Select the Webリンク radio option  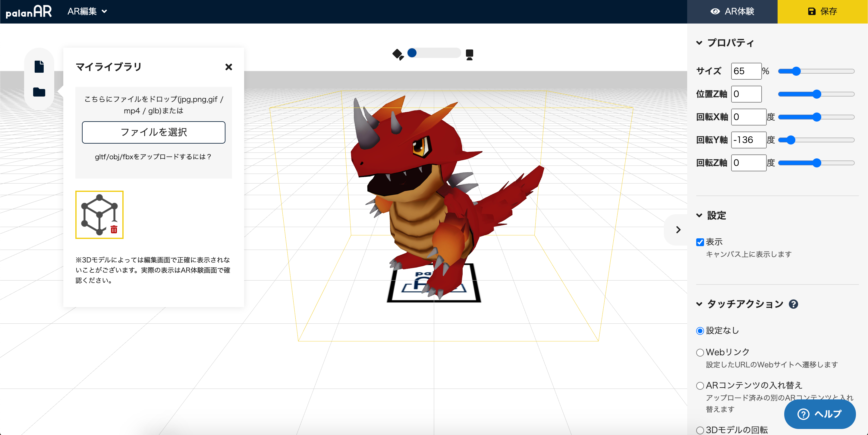pyautogui.click(x=700, y=352)
